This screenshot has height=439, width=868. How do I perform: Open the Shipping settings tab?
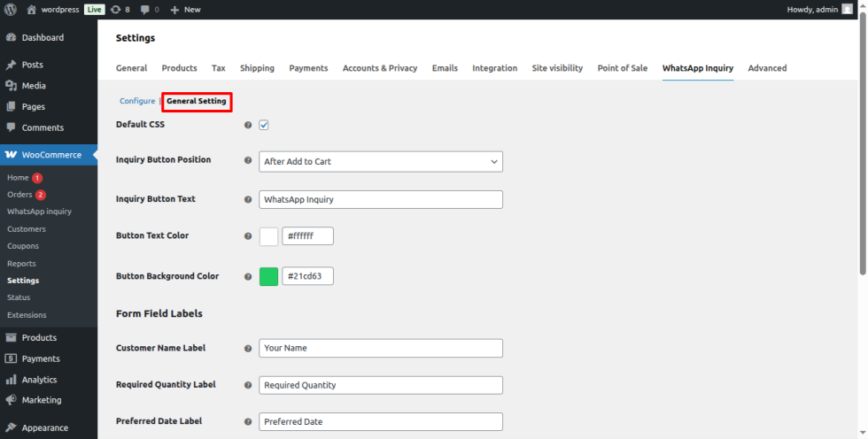click(x=257, y=68)
